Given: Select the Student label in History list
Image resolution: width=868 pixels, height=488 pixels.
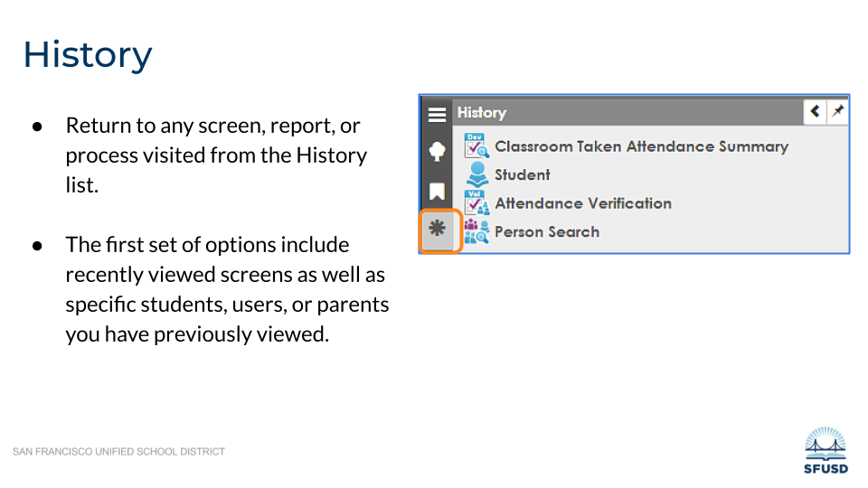Looking at the screenshot, I should click(522, 174).
